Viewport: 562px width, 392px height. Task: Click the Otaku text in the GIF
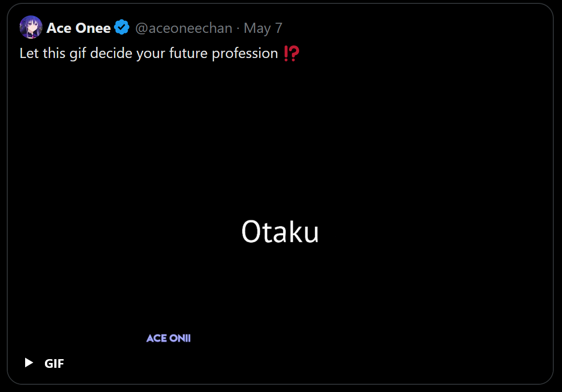pyautogui.click(x=280, y=232)
